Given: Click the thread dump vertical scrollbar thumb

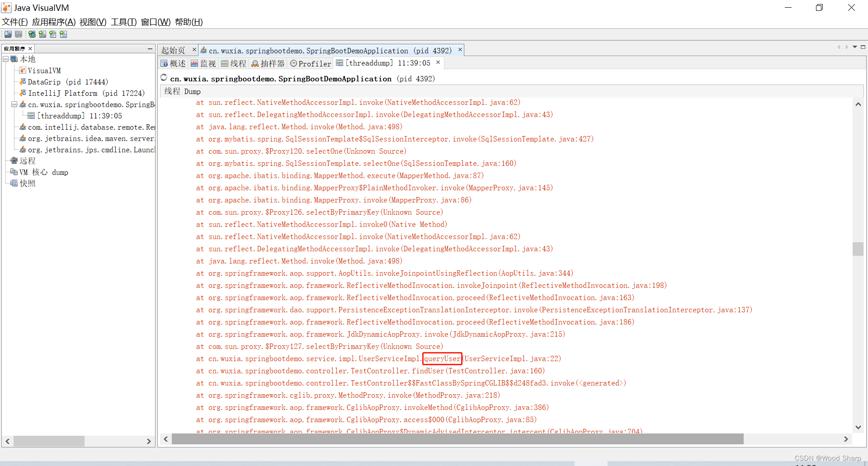Looking at the screenshot, I should point(858,249).
